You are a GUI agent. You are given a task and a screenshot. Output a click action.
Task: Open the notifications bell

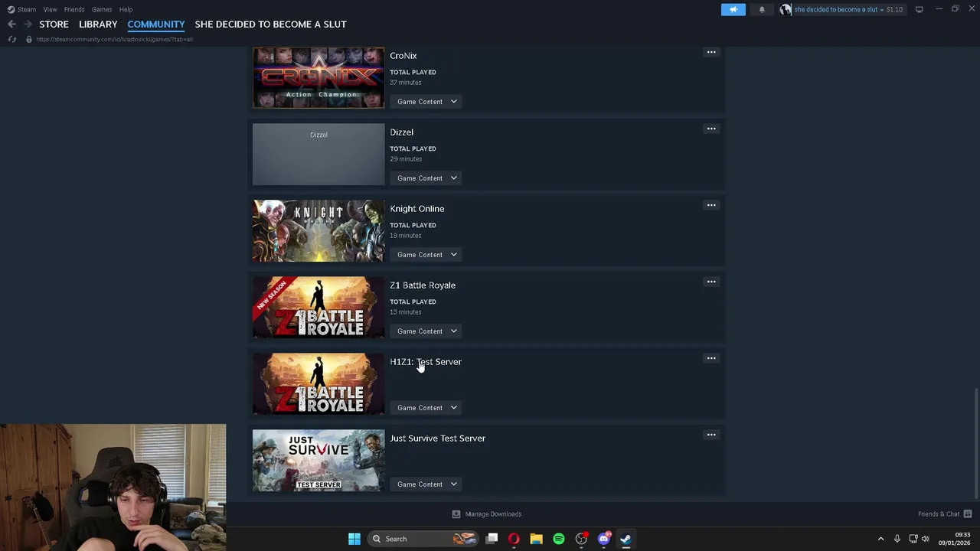761,9
